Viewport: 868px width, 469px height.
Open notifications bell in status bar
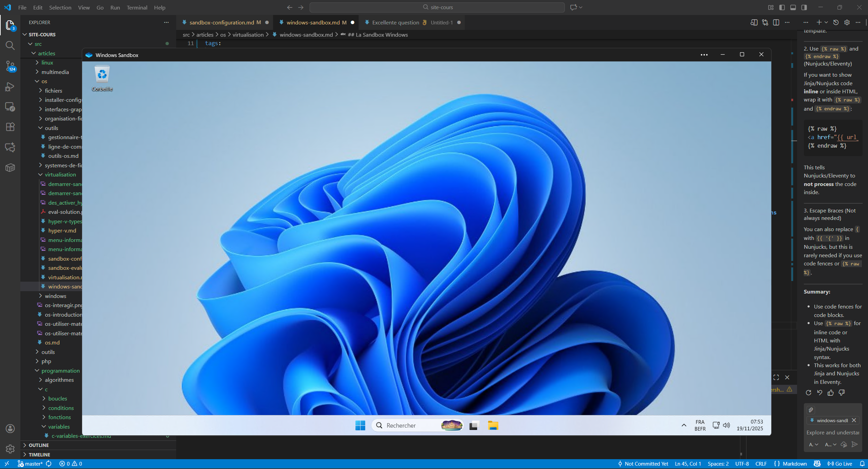(x=862, y=464)
